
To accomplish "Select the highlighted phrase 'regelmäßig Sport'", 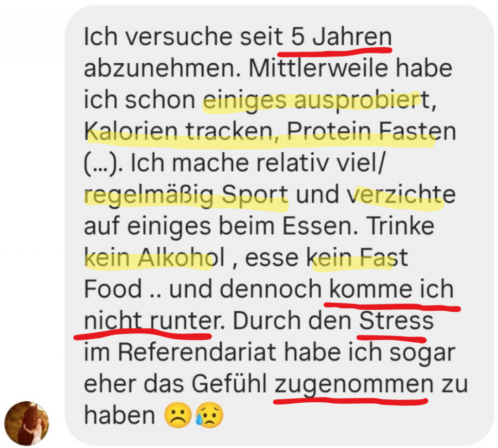I will (186, 195).
